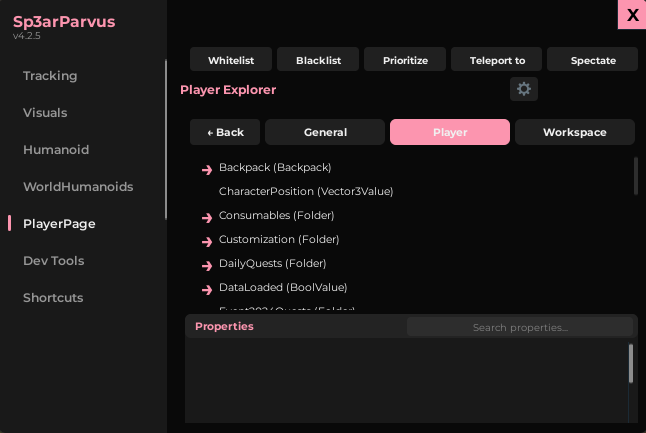Click the Prioritize button

coord(405,59)
